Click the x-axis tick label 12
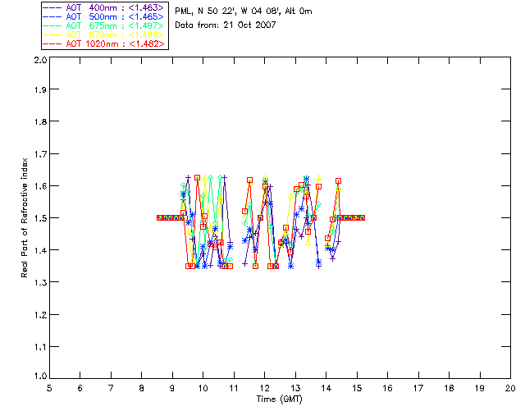Screen dimensions: 525x420 click(x=264, y=388)
